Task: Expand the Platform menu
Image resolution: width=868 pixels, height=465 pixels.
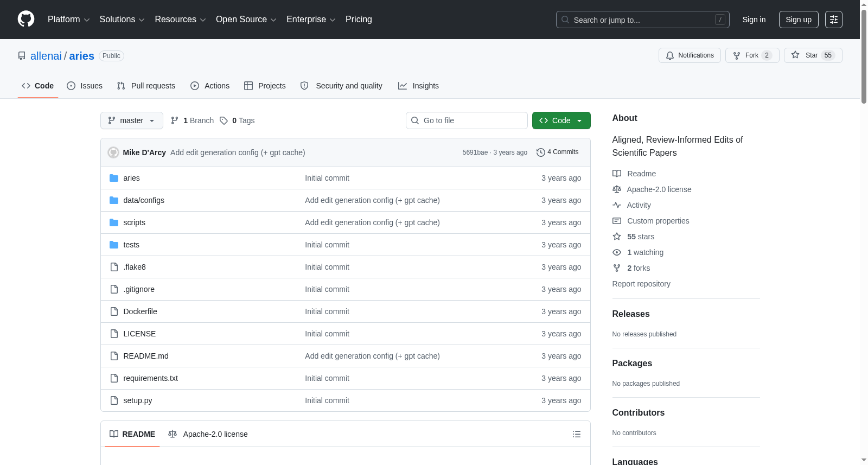Action: click(x=68, y=20)
